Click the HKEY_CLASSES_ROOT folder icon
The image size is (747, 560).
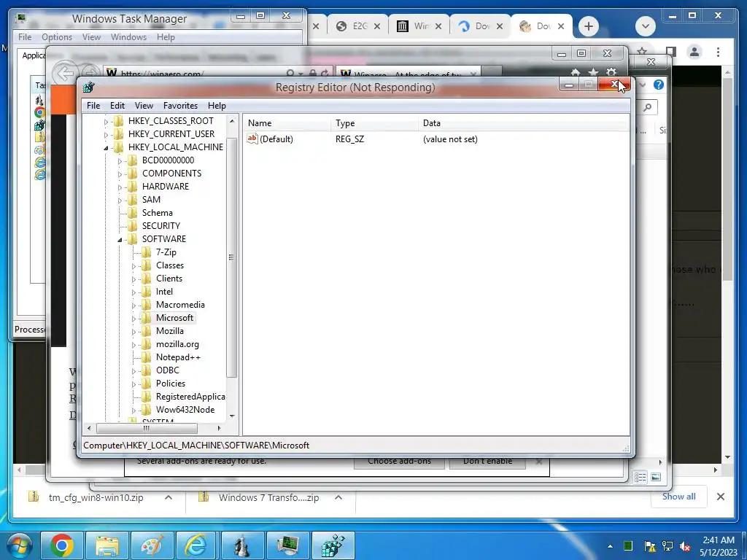tap(119, 120)
